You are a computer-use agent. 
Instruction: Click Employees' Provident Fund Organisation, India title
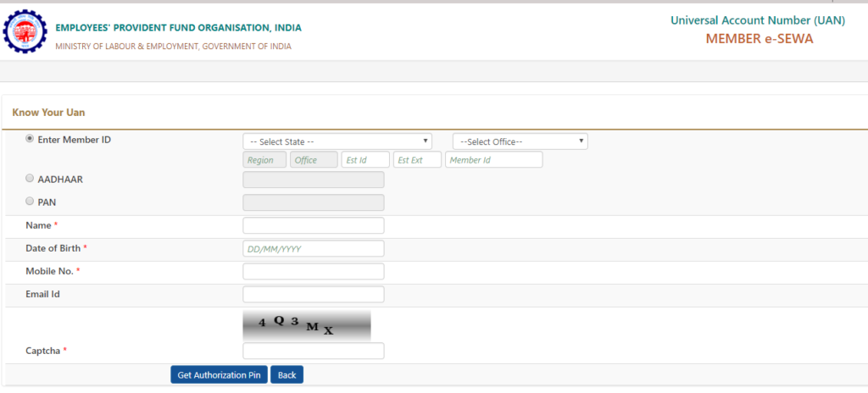click(x=179, y=28)
